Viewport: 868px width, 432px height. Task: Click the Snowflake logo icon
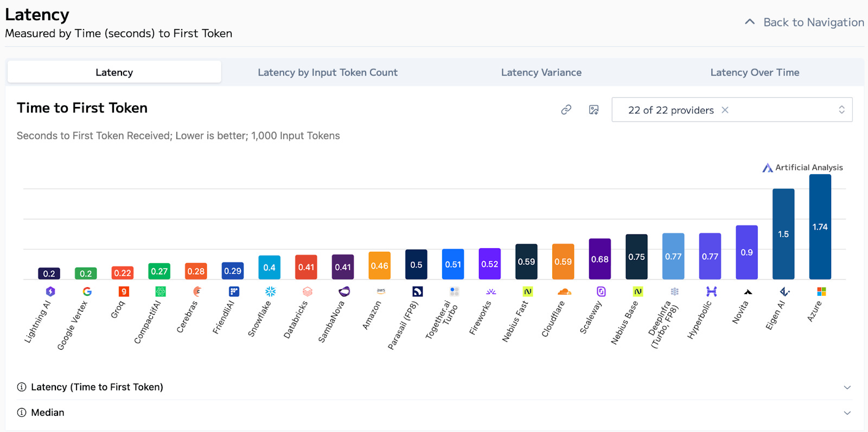(x=271, y=291)
